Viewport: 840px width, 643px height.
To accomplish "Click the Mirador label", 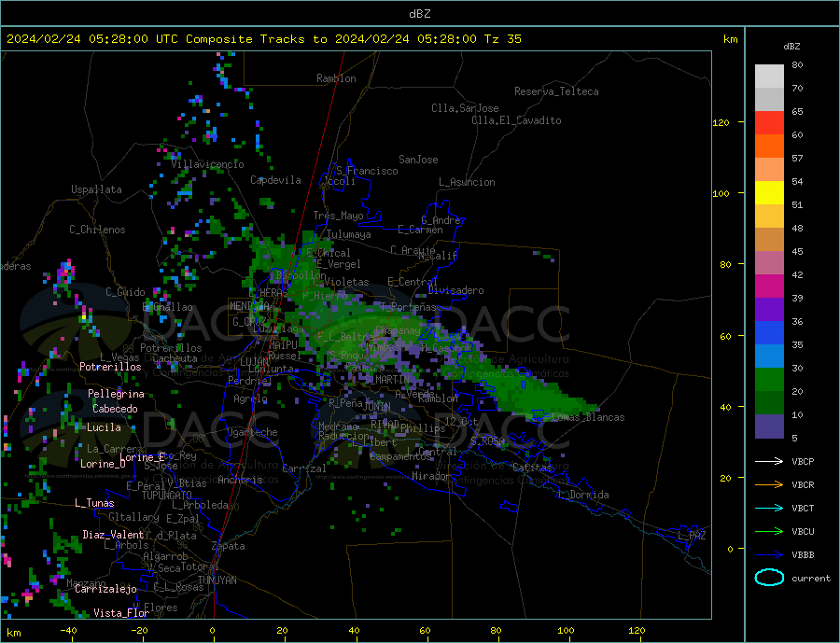I will [x=431, y=476].
